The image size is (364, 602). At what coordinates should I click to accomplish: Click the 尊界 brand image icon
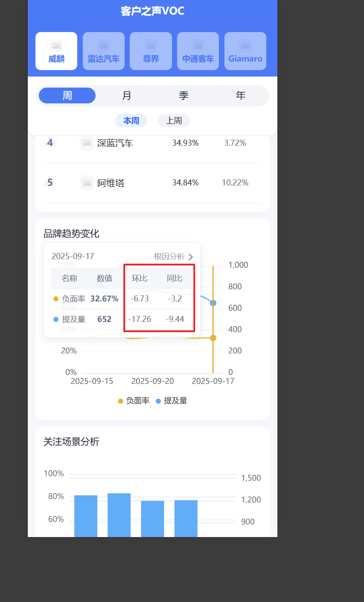pyautogui.click(x=151, y=45)
